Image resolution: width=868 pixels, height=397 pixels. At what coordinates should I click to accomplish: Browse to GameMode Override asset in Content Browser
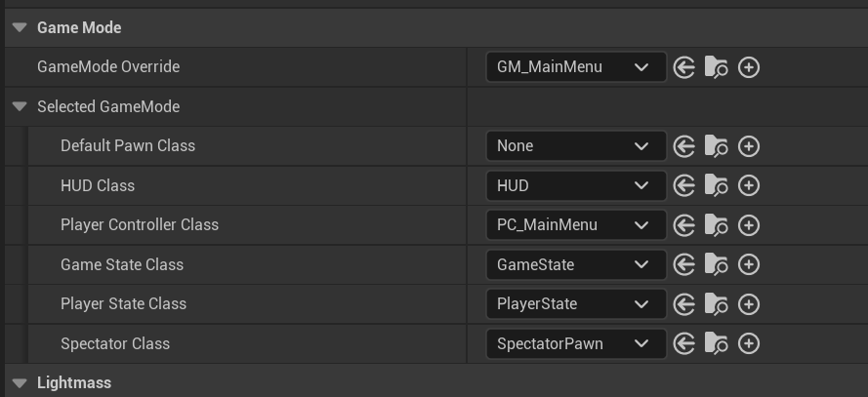[717, 67]
